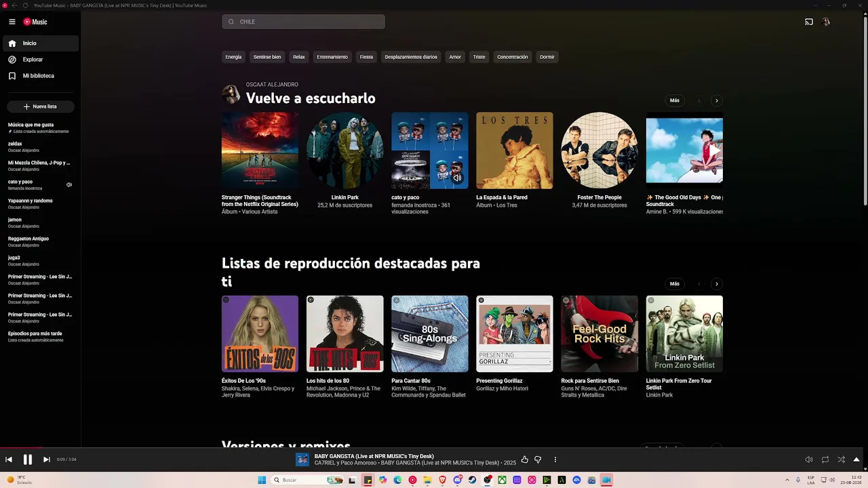Viewport: 868px width, 488px height.
Task: Open the account avatar menu
Action: pos(826,22)
